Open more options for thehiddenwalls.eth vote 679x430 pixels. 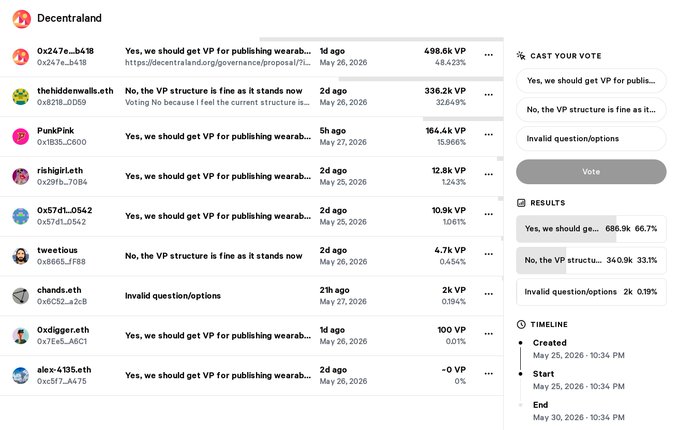488,94
